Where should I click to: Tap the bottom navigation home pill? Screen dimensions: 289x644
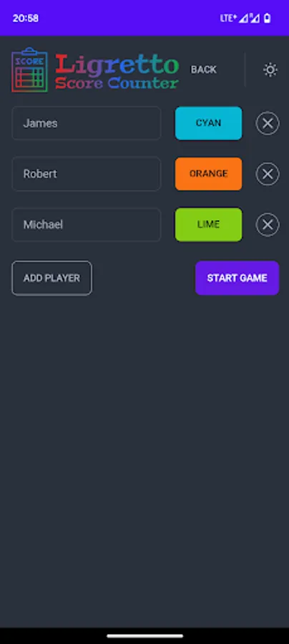click(145, 636)
